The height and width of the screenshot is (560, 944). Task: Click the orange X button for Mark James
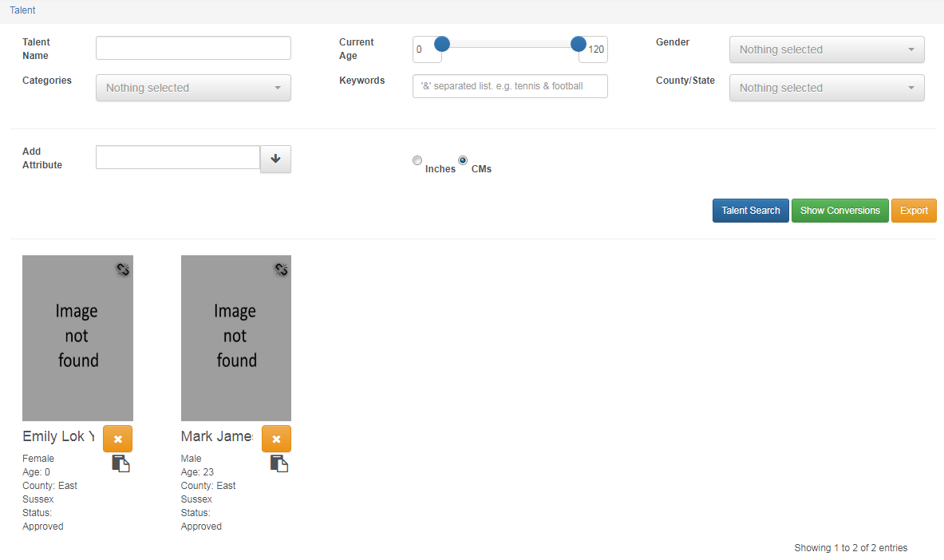(x=276, y=439)
